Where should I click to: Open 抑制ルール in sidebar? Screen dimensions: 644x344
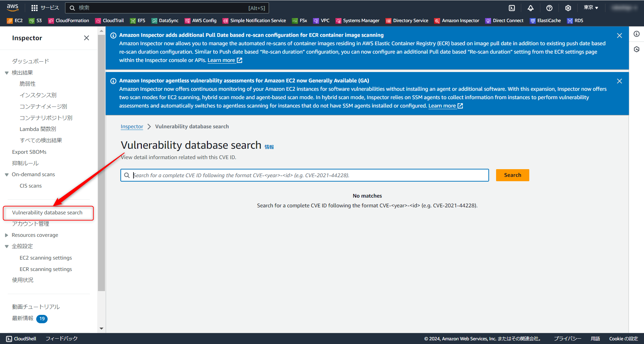[25, 163]
